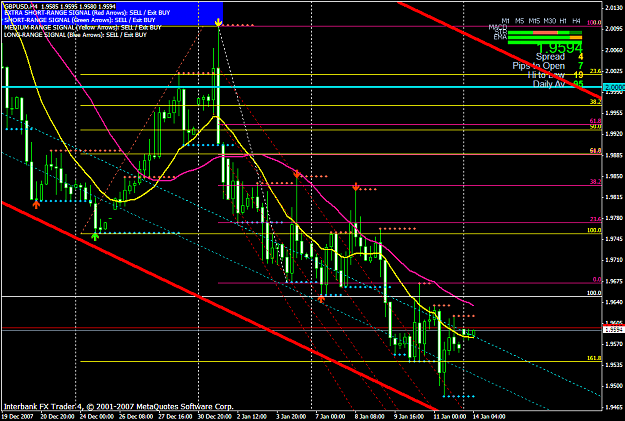Viewport: 625px width, 421px height.
Task: Click the Interbank FX Trader 4 copyright text
Action: [118, 407]
